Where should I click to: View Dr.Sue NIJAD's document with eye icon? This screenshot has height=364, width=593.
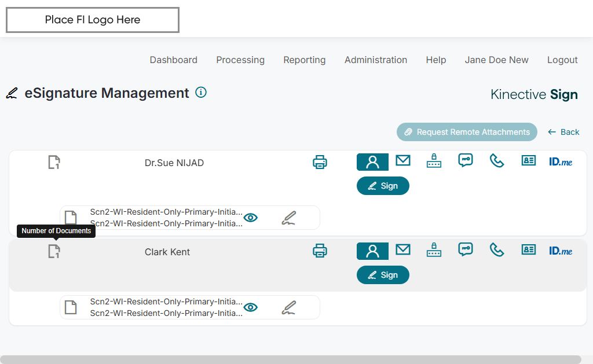point(251,218)
